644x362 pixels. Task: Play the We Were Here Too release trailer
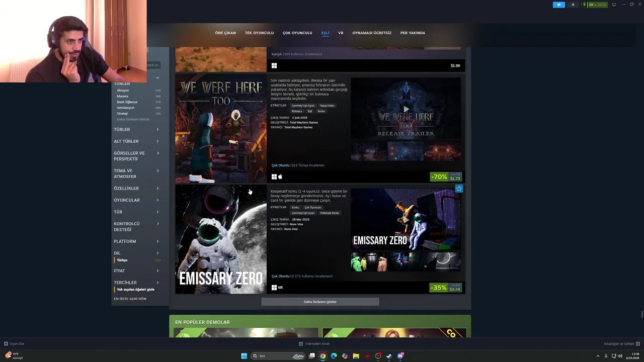tap(406, 109)
